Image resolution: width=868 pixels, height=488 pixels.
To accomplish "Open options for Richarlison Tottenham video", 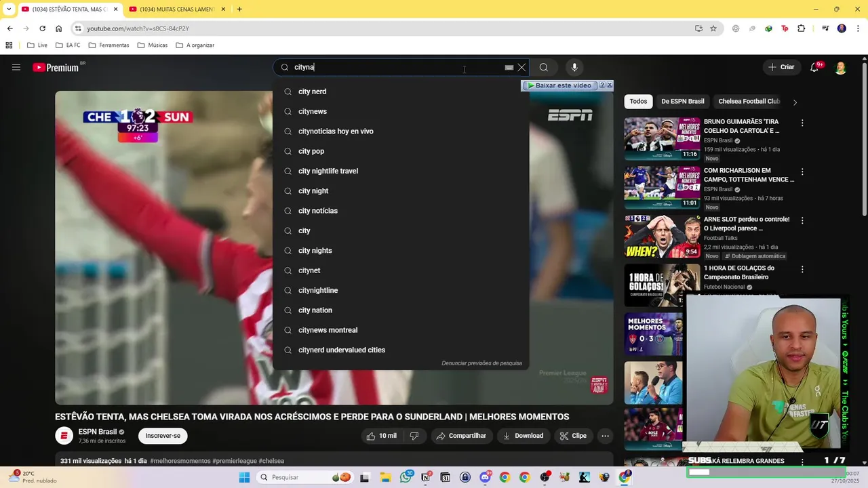I will pyautogui.click(x=802, y=172).
